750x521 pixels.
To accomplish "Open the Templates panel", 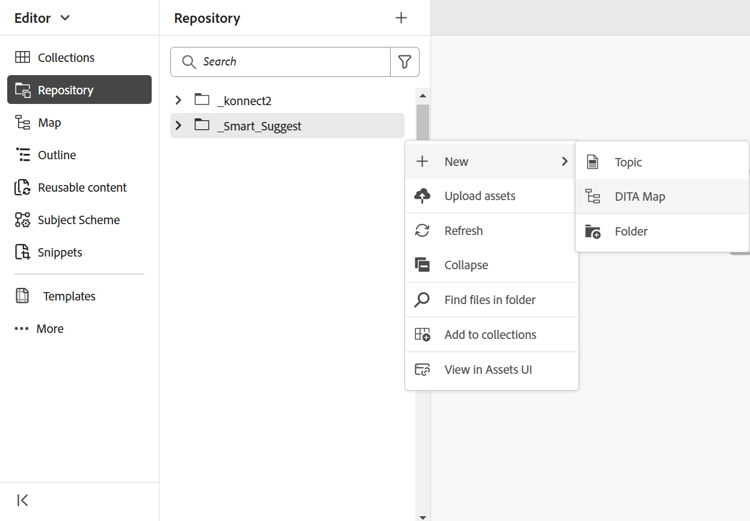I will [x=69, y=297].
